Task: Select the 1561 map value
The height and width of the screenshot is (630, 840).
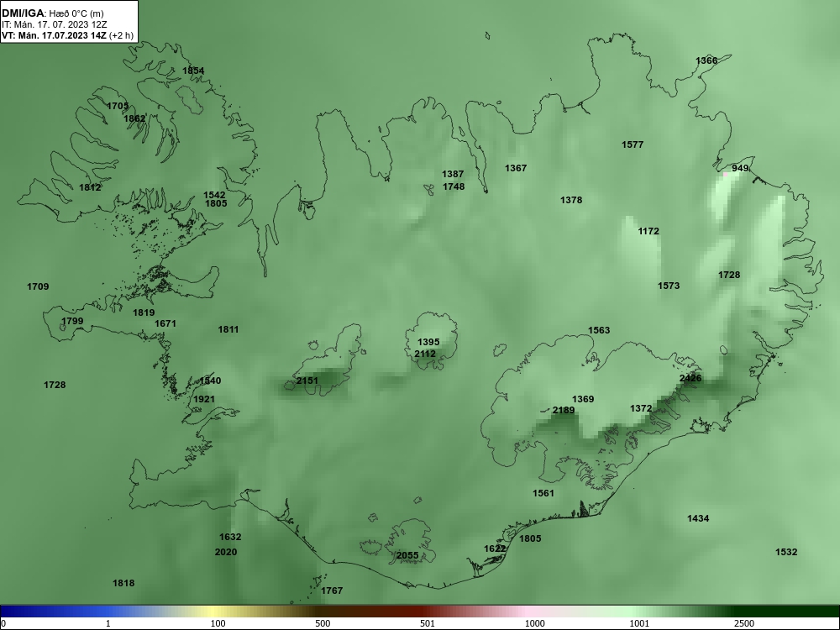Action: click(x=543, y=493)
